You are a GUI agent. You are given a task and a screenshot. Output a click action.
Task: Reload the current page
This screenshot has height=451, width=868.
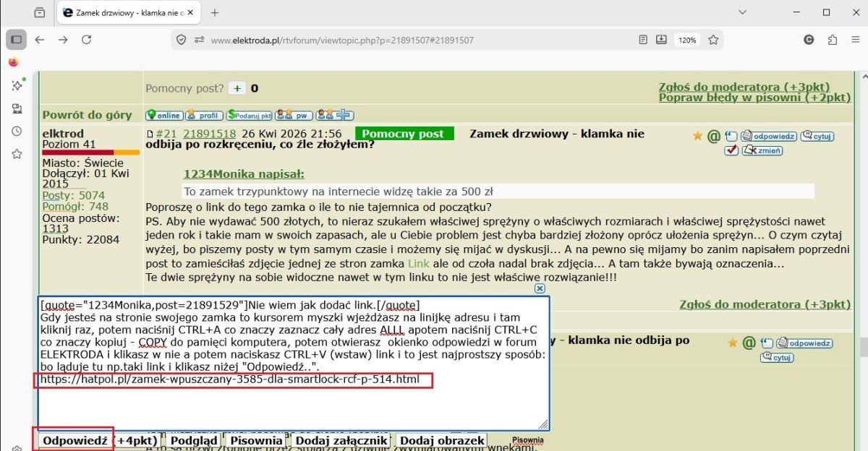pyautogui.click(x=86, y=40)
